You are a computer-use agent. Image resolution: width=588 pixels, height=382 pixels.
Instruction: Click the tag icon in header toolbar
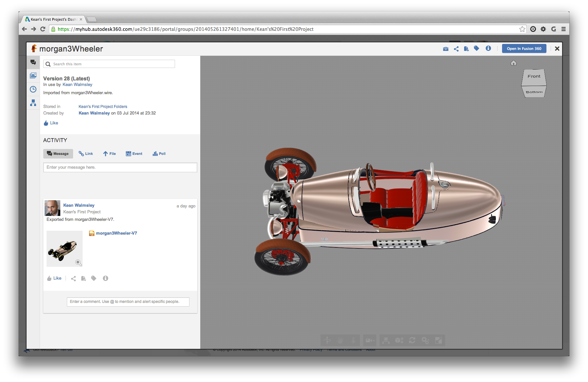[x=477, y=49]
